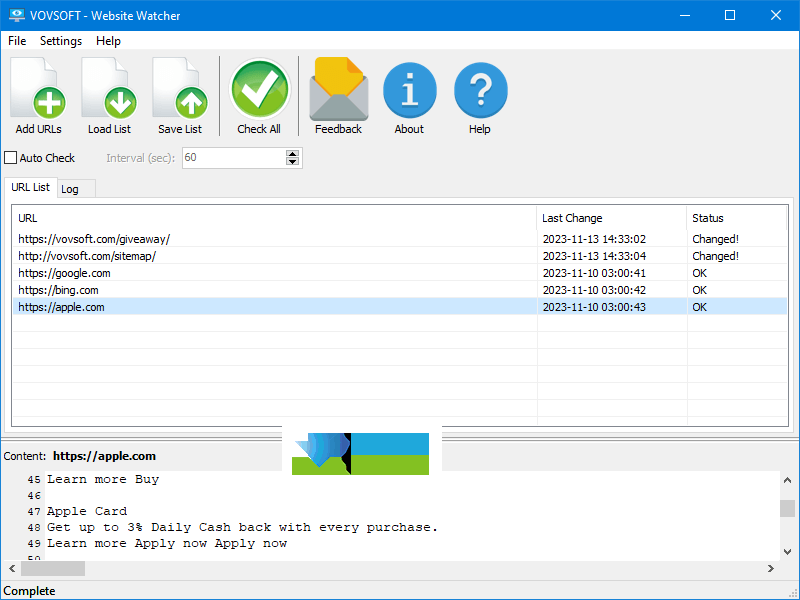This screenshot has height=600, width=800.
Task: Open the Help menu in menu bar
Action: pos(108,41)
